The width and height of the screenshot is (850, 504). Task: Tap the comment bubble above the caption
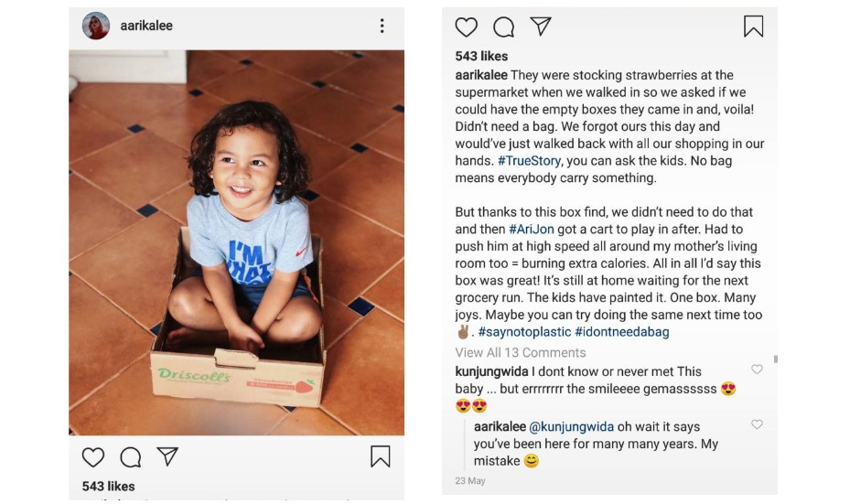click(503, 27)
